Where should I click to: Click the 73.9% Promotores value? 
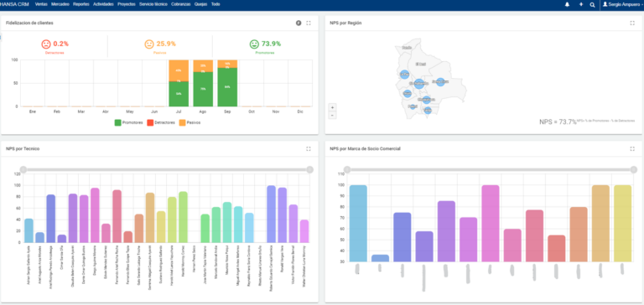[271, 44]
